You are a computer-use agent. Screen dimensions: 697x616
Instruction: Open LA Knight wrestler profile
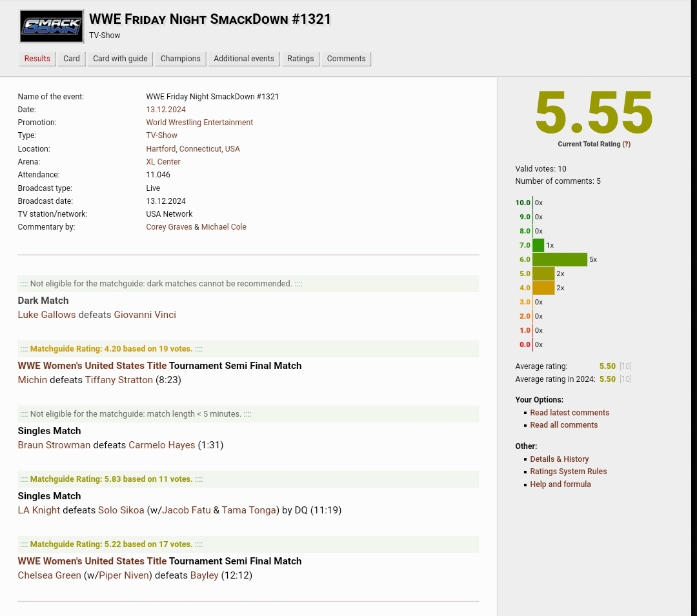39,510
